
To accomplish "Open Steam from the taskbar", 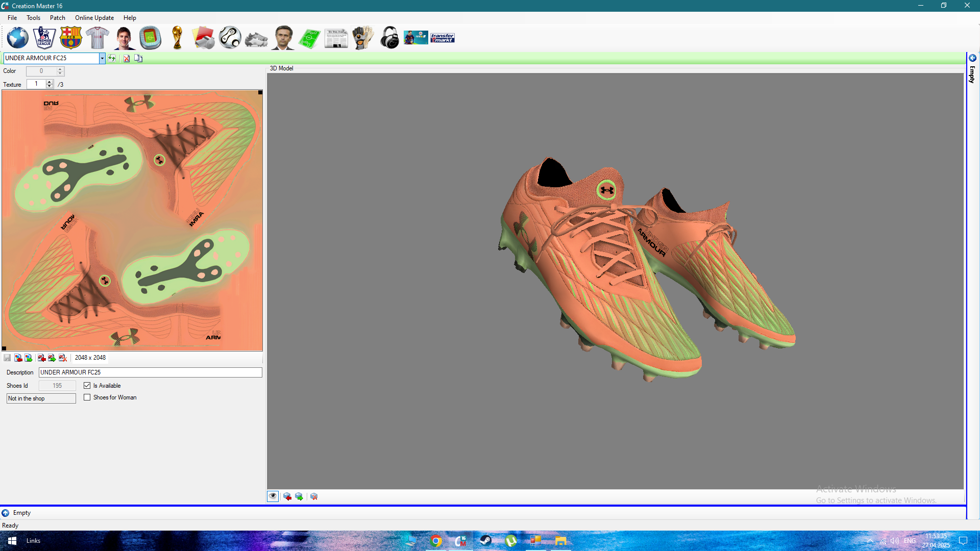I will 485,541.
